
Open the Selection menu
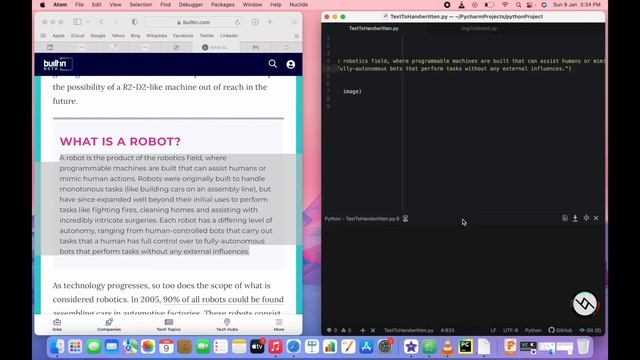[x=140, y=4]
